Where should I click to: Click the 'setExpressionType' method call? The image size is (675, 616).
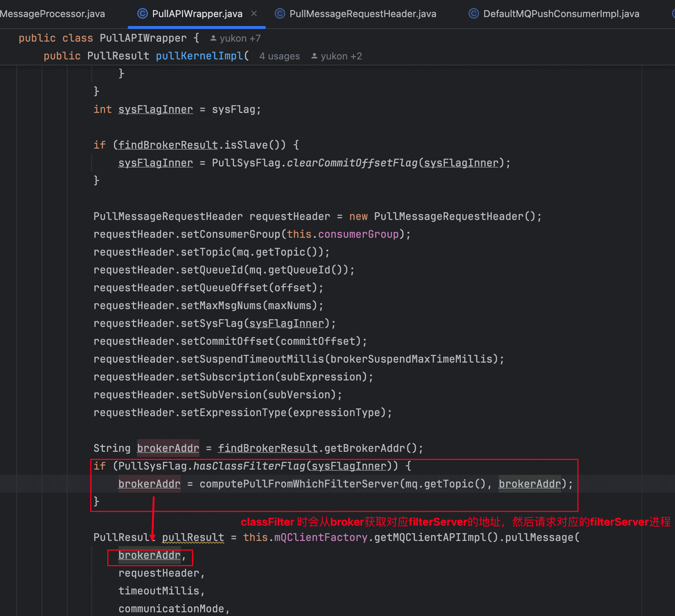(x=234, y=412)
